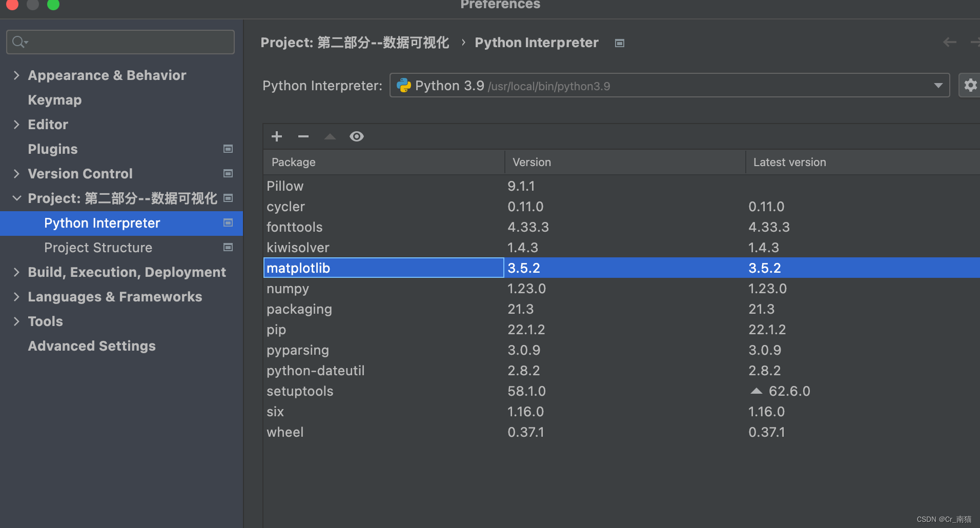The width and height of the screenshot is (980, 528).
Task: Select the Pillow package row
Action: click(x=622, y=186)
